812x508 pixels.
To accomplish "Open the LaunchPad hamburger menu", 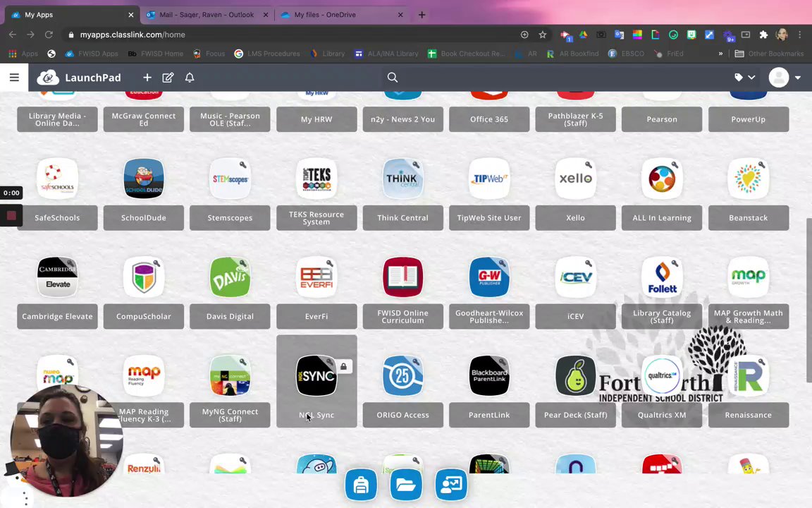I will coord(14,77).
